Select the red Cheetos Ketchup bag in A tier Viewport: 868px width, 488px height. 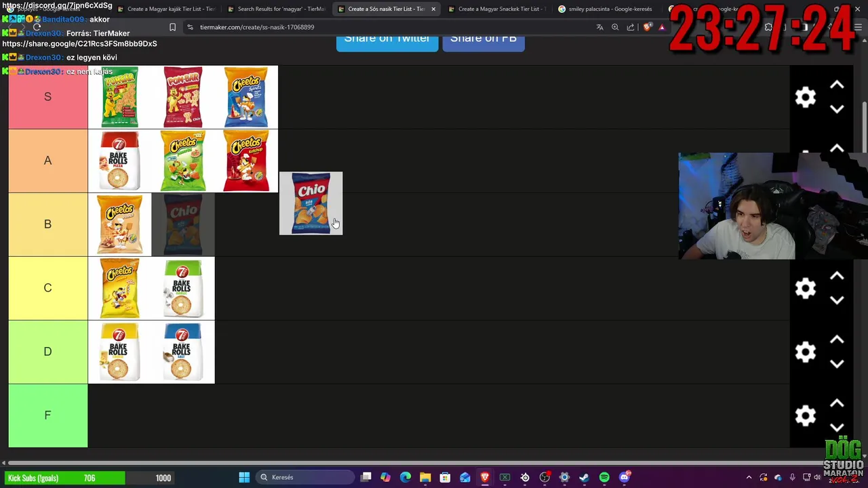[x=246, y=161]
